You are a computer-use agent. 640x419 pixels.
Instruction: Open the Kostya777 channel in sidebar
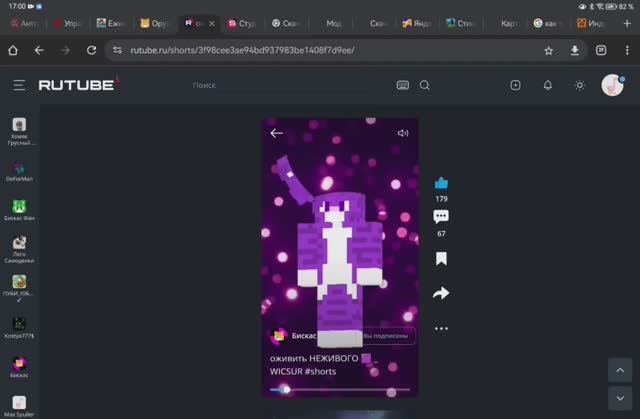click(19, 328)
